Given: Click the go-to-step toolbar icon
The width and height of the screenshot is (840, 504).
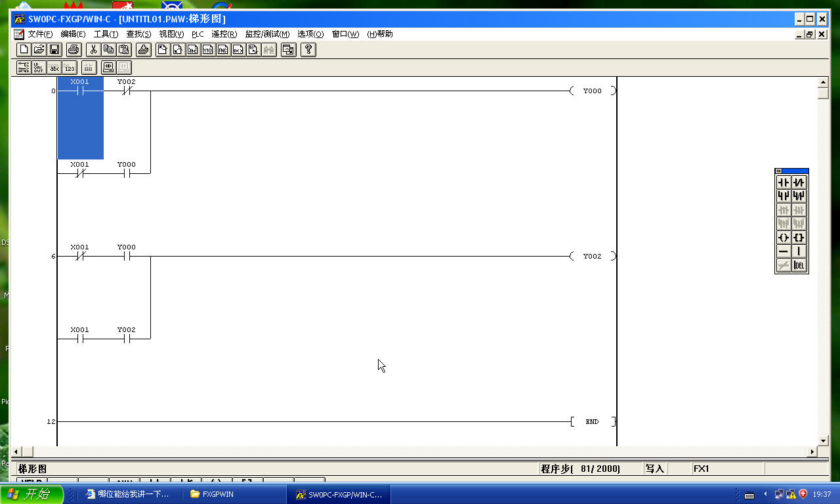Looking at the screenshot, I should coord(253,50).
